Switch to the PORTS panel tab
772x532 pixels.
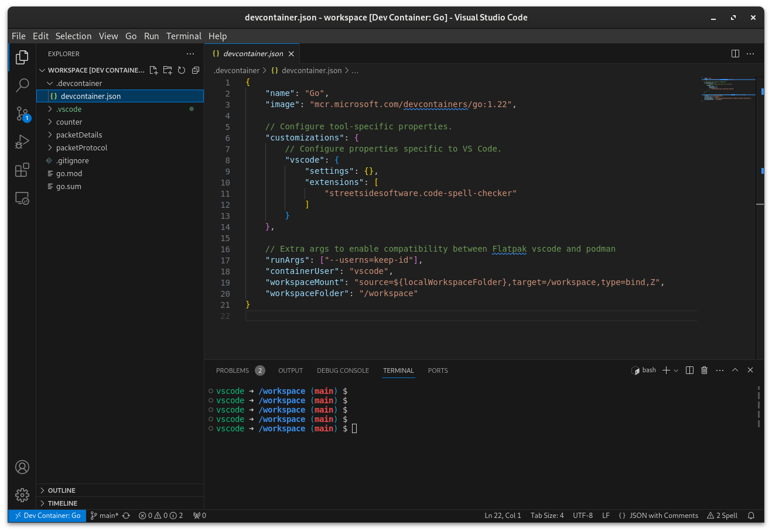point(438,370)
